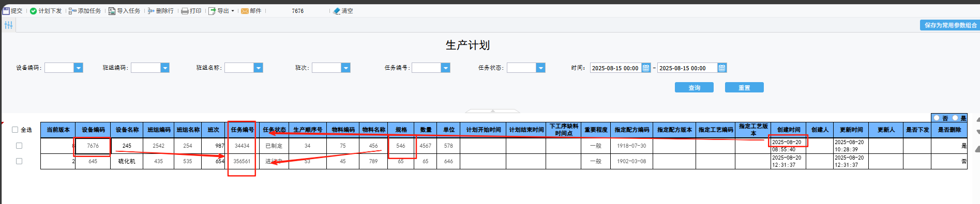
Task: Expand the 任务编号 dropdown
Action: [446, 68]
